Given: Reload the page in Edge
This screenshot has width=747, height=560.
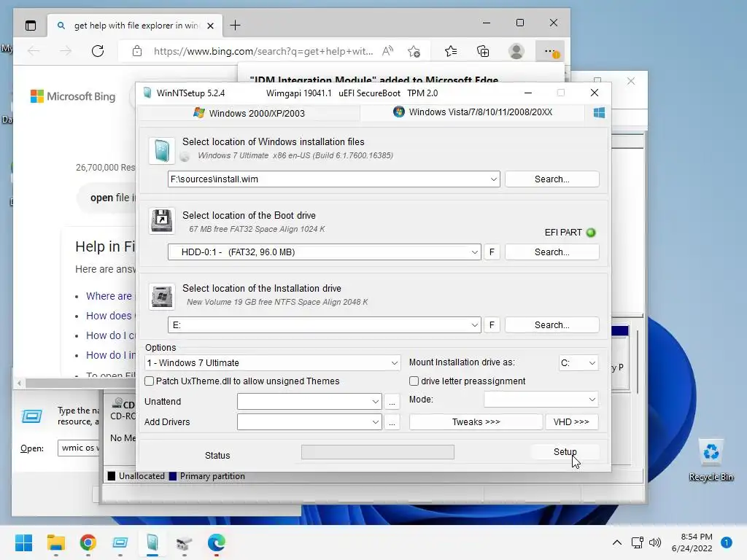Looking at the screenshot, I should tap(98, 51).
